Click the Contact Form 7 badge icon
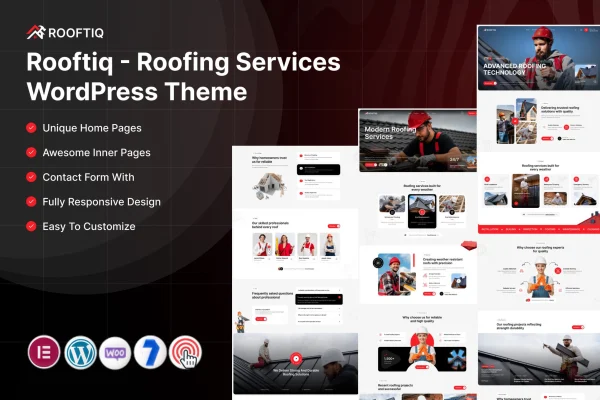The image size is (600, 400). click(150, 352)
